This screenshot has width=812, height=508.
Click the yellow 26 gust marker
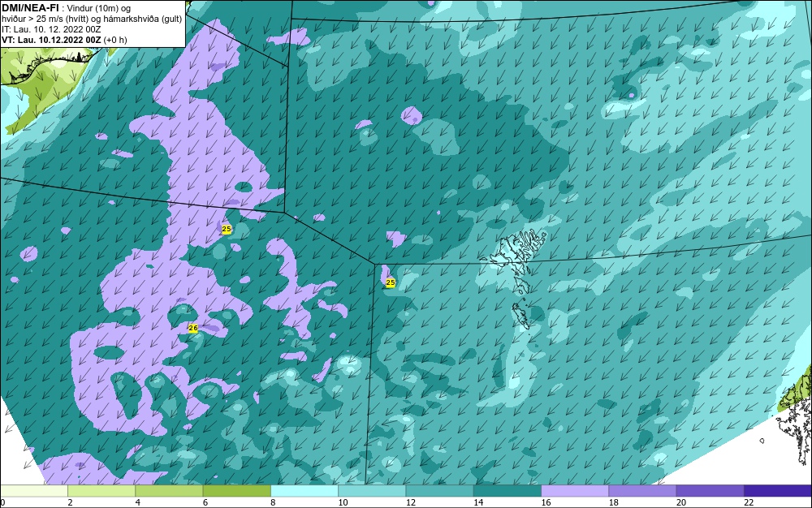[x=193, y=328]
